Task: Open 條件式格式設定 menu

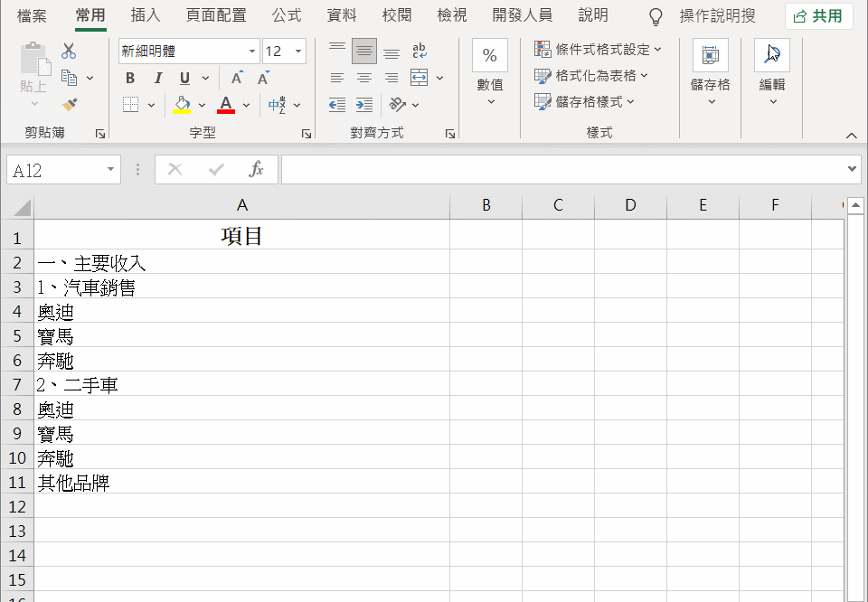Action: [598, 49]
